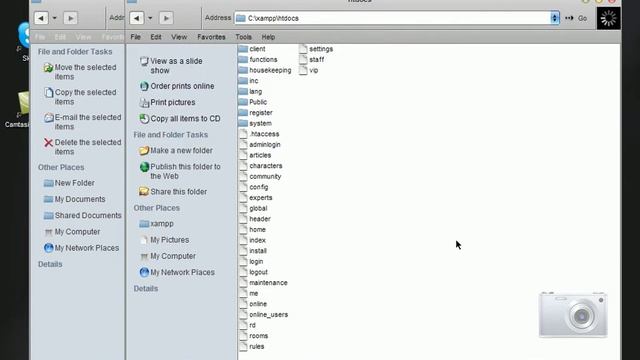
Task: Open the View menu in htdocs window
Action: (179, 37)
